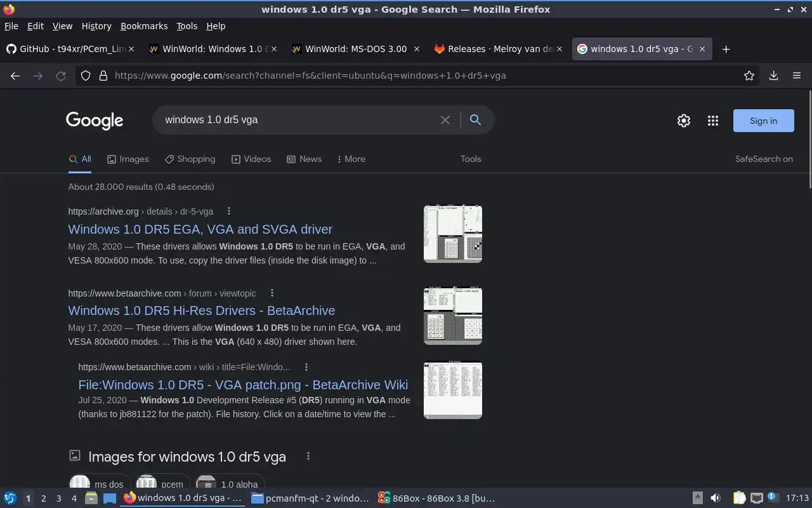Open the Help menu
This screenshot has height=508, width=812.
pyautogui.click(x=216, y=26)
